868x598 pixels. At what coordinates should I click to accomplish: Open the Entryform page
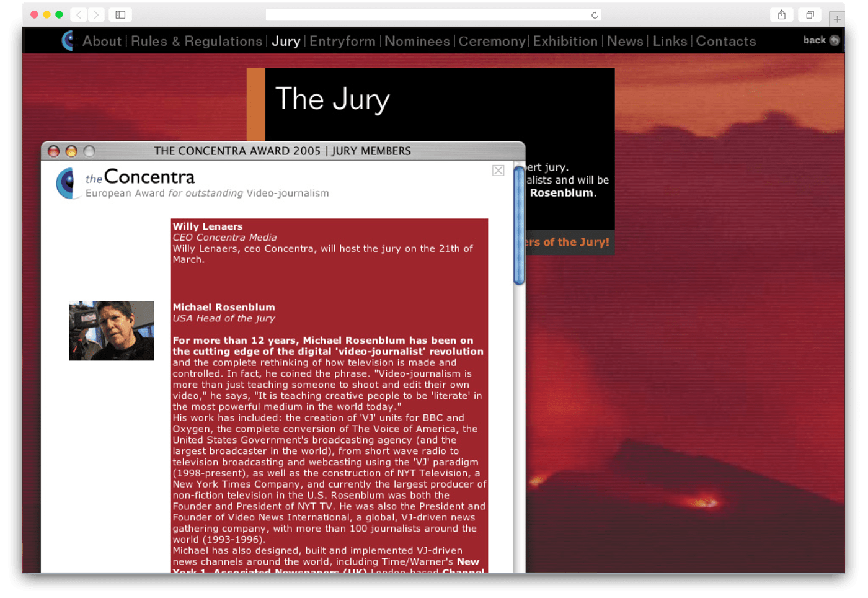pyautogui.click(x=342, y=42)
